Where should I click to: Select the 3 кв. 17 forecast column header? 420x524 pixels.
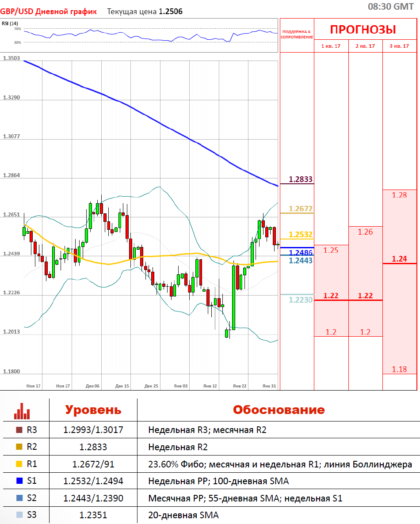click(399, 46)
